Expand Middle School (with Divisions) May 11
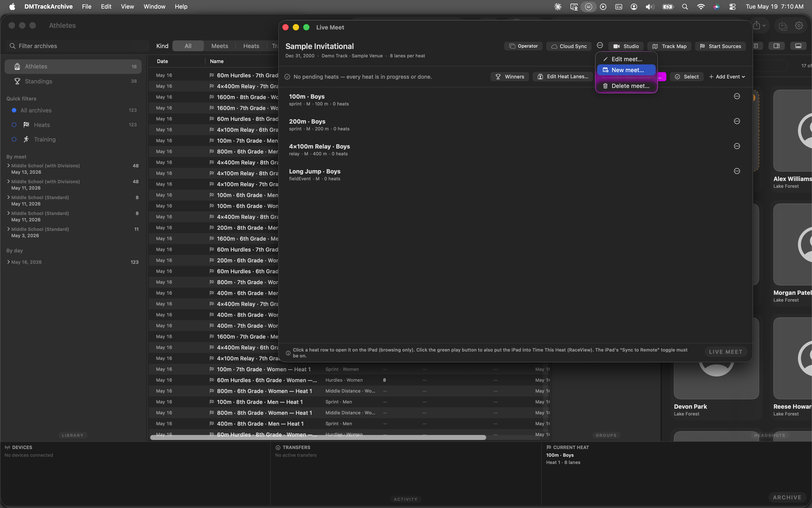Viewport: 812px width, 508px height. 8,181
